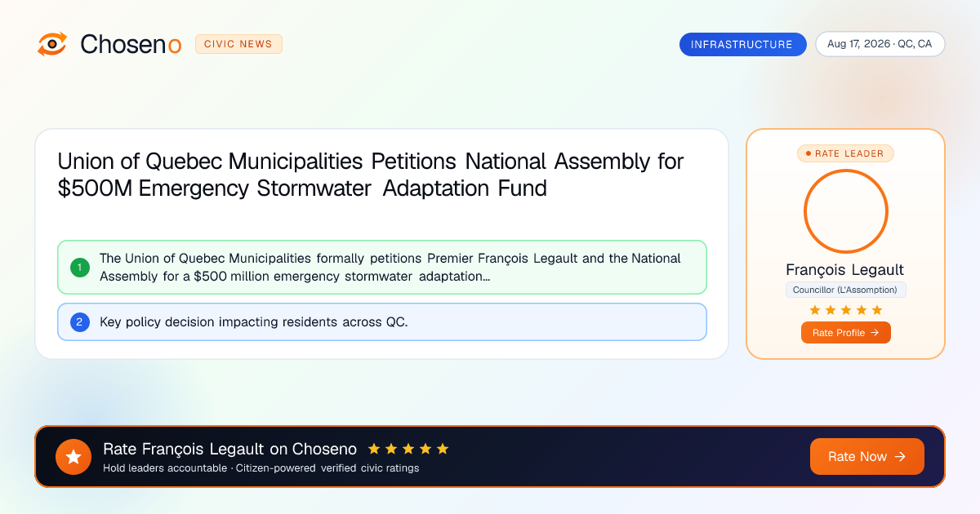
Task: Select the summary beginning "The Union of Quebec Municipalities formally petitions"
Action: coord(382,267)
